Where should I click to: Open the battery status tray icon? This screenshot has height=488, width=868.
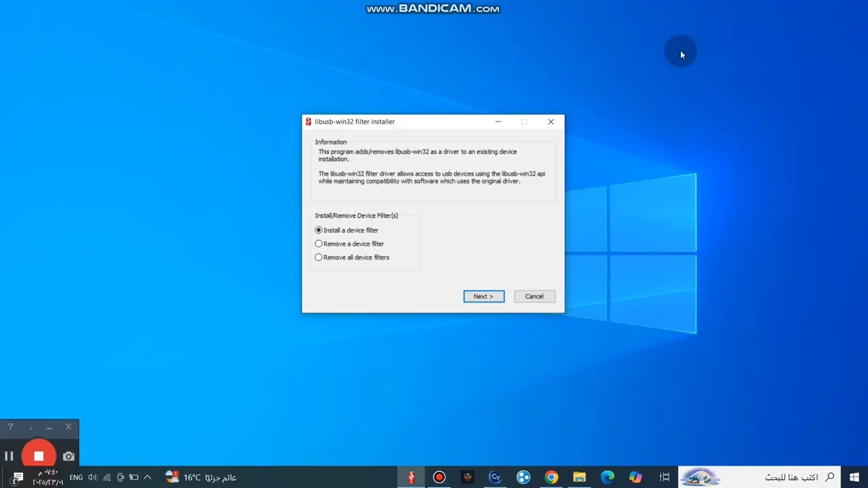click(x=134, y=477)
